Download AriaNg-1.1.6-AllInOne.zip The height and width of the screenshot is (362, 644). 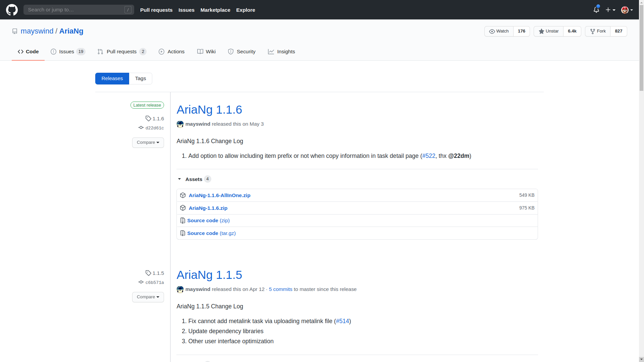(x=219, y=195)
